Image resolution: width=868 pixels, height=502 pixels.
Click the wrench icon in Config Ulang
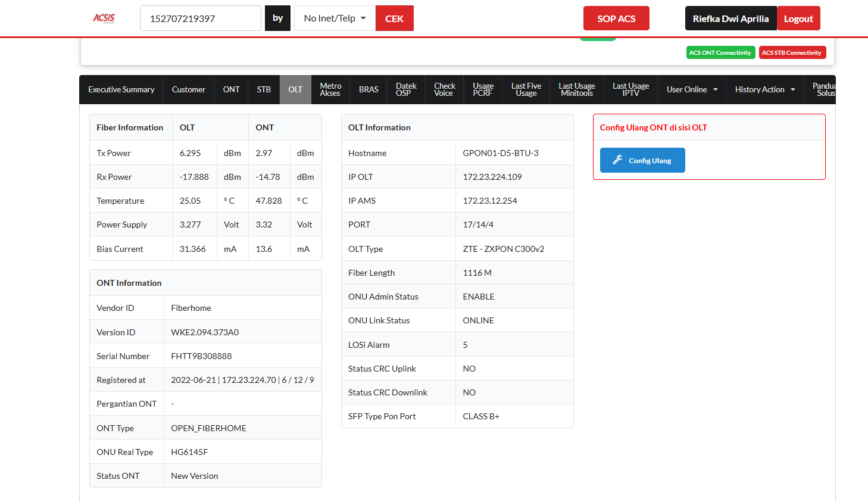(x=618, y=160)
